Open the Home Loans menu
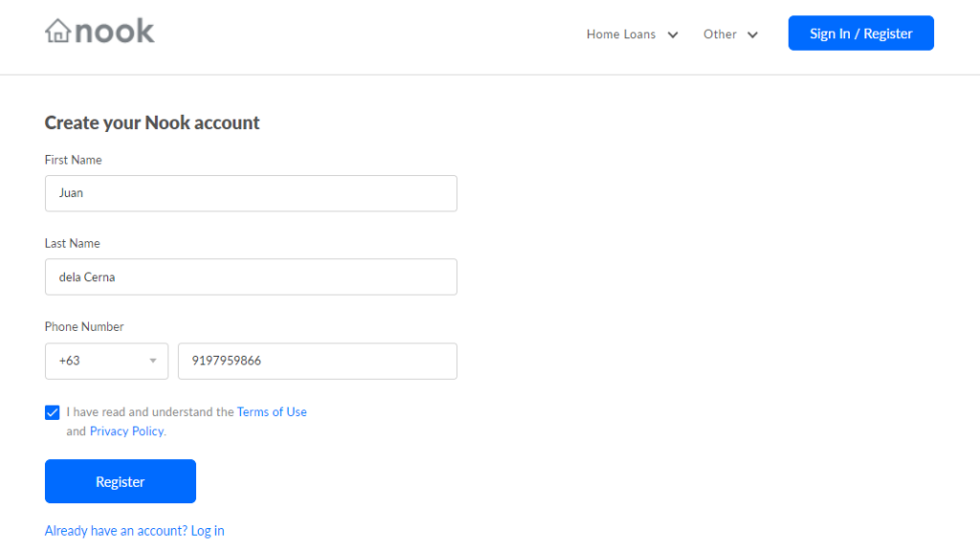The width and height of the screenshot is (980, 551). [x=620, y=34]
